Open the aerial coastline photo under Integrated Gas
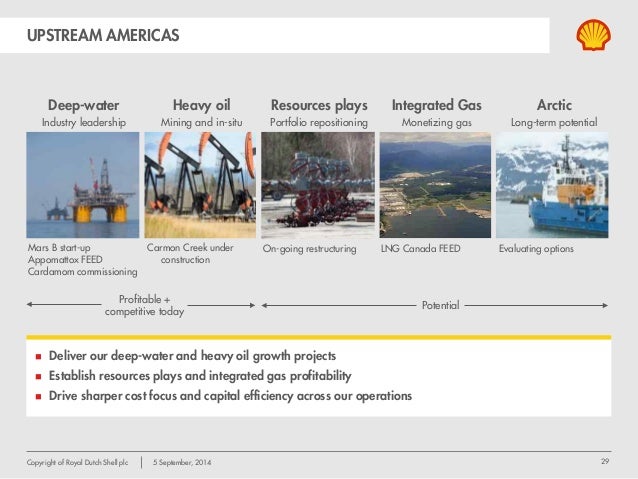 click(x=435, y=185)
